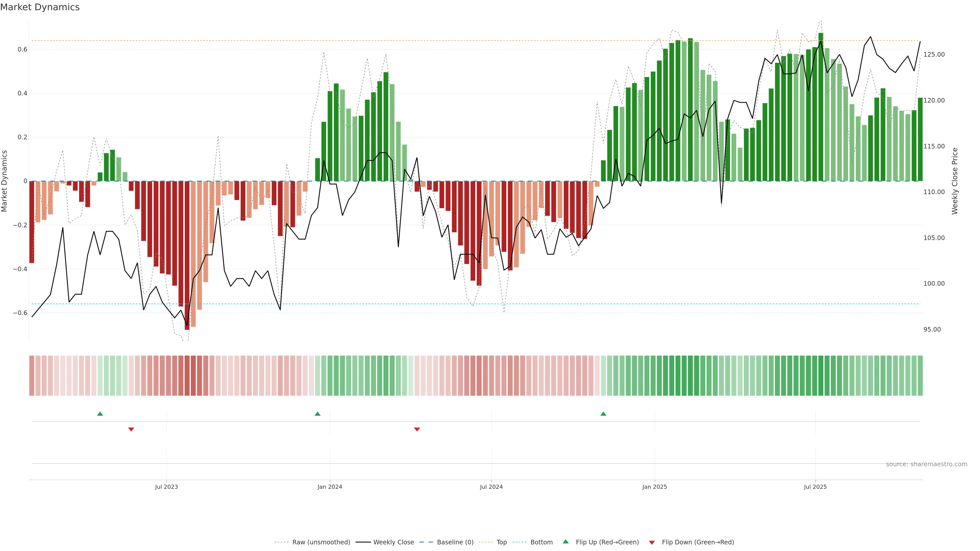Toggle the Weekly Close legend entry
The image size is (980, 551).
(x=393, y=542)
